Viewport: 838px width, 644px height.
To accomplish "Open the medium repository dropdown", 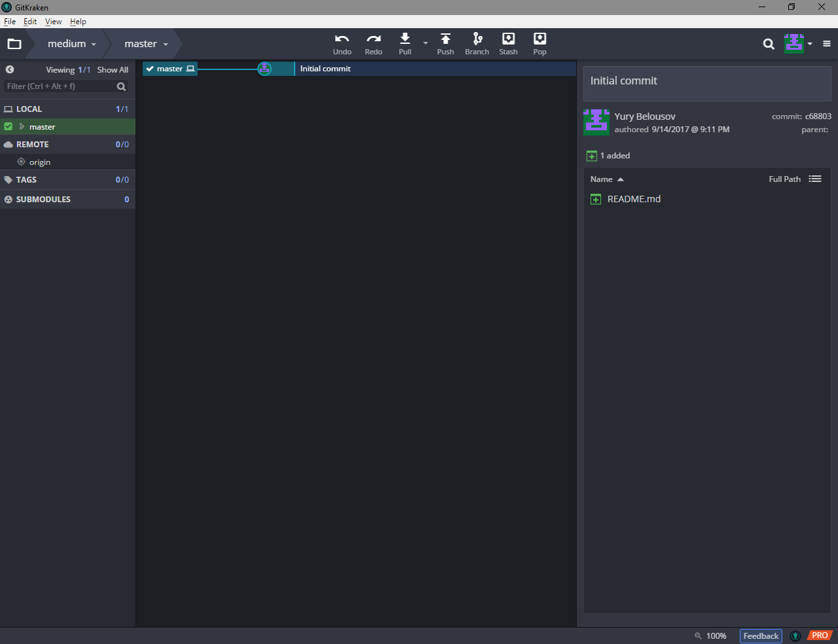I will 71,43.
